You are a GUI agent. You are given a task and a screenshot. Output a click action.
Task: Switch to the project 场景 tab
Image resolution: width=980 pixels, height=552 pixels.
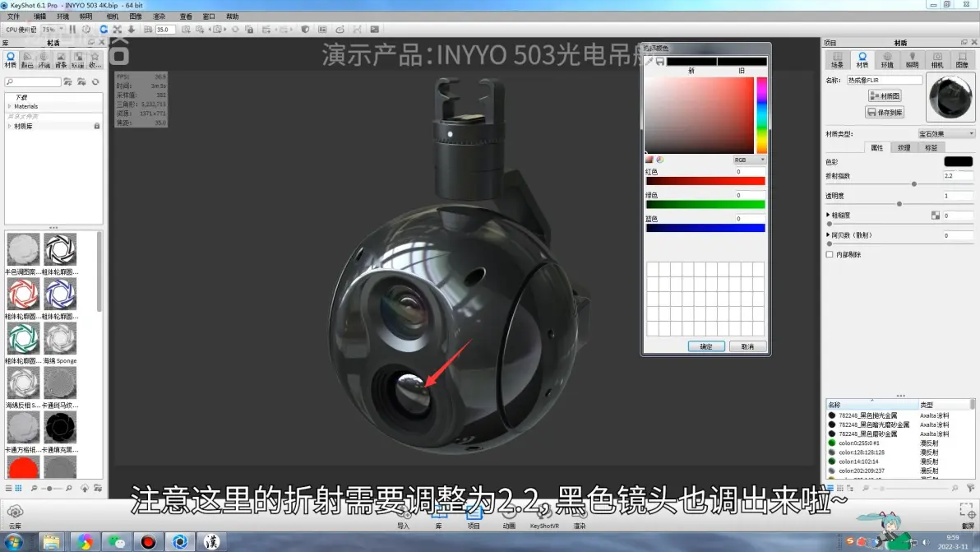(x=838, y=60)
